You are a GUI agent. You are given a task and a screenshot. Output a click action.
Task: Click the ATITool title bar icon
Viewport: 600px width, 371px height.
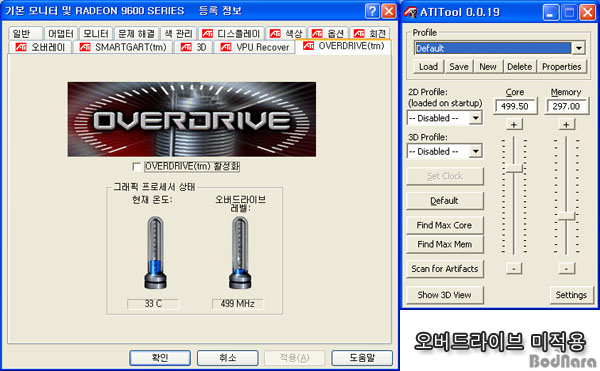pyautogui.click(x=411, y=12)
